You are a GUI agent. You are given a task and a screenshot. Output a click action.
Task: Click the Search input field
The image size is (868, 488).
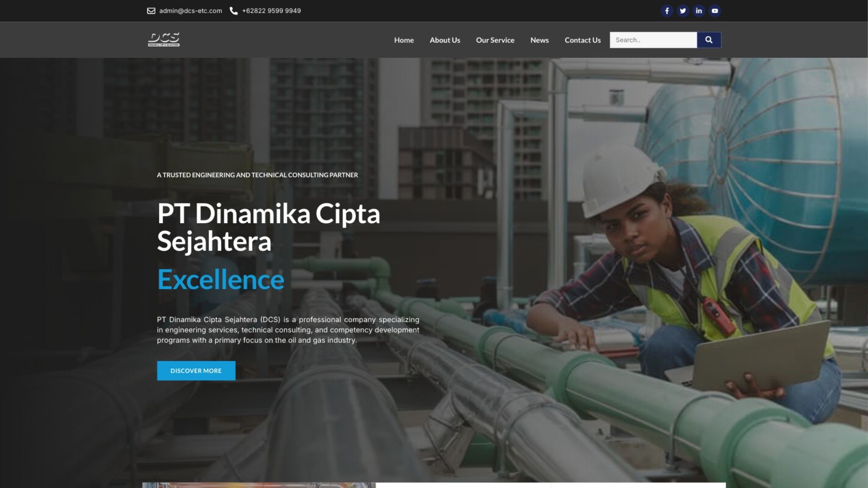[653, 40]
